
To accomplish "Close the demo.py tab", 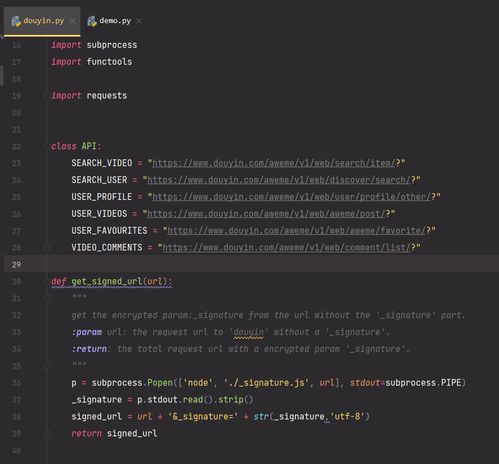I will click(x=139, y=21).
